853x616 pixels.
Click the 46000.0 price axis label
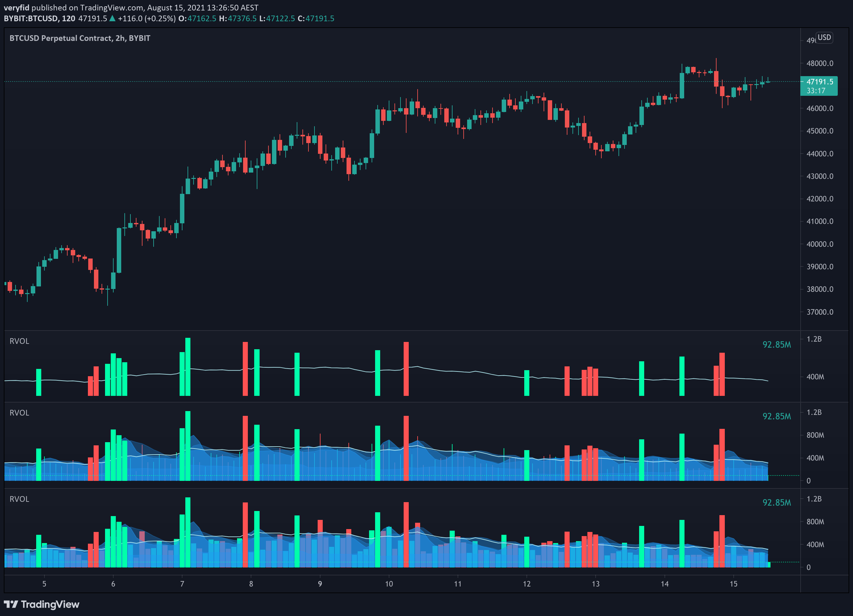pyautogui.click(x=820, y=108)
